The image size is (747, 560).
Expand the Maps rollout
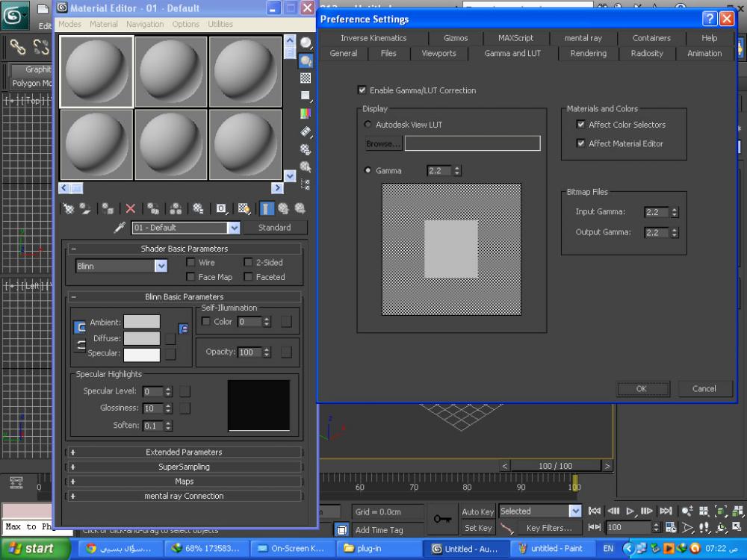click(184, 482)
